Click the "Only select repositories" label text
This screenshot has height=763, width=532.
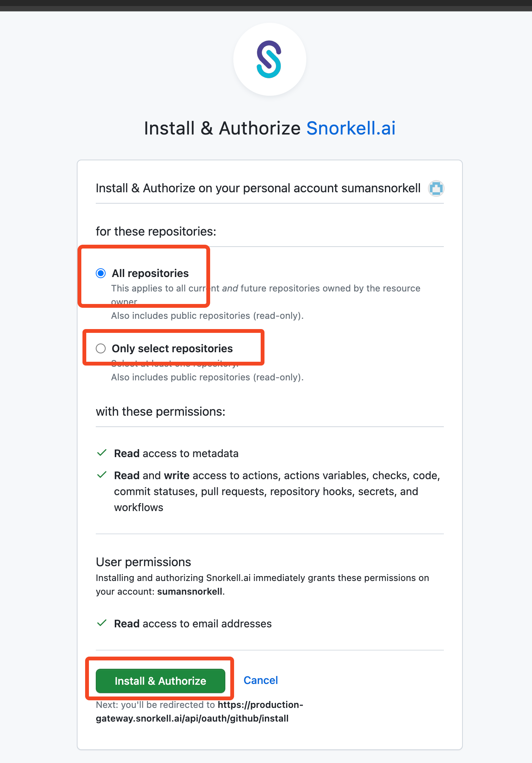coord(172,348)
